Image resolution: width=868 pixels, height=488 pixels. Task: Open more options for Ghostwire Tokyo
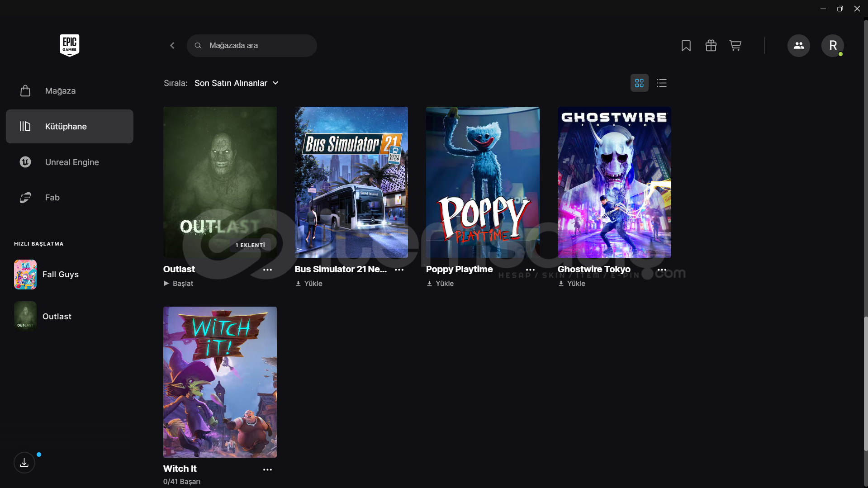pos(662,270)
